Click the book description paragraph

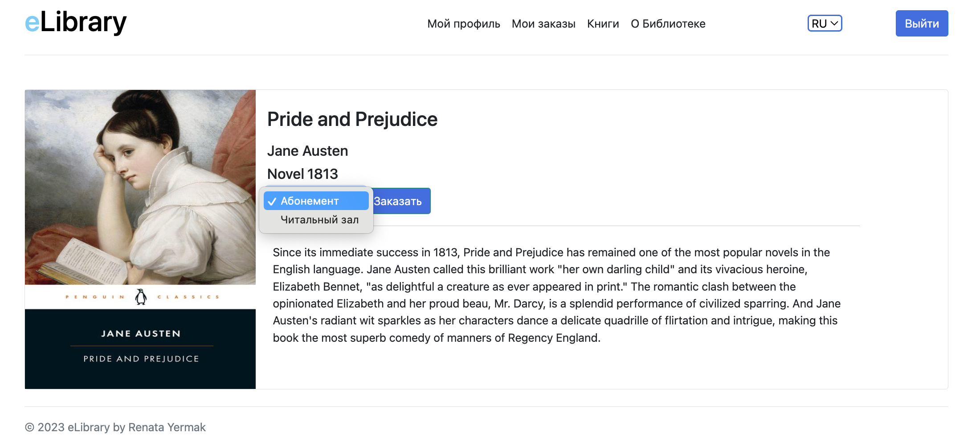point(557,295)
